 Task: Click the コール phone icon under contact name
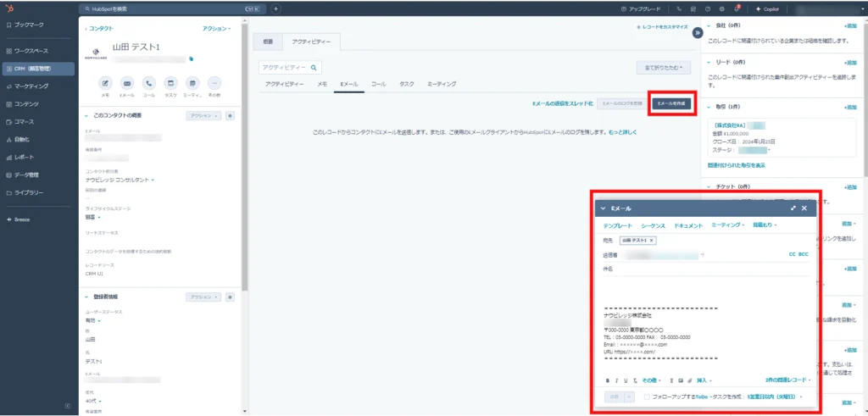click(148, 84)
